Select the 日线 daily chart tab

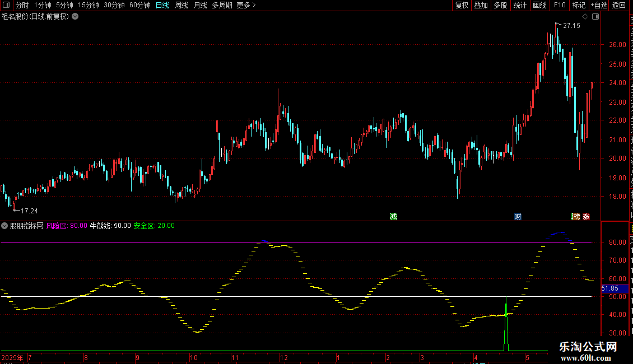[162, 5]
